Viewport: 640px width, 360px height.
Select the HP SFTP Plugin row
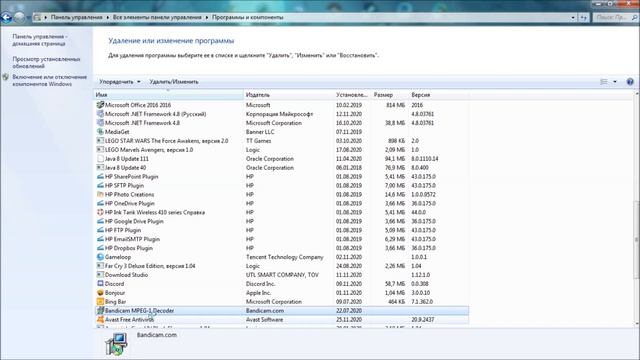[282, 186]
